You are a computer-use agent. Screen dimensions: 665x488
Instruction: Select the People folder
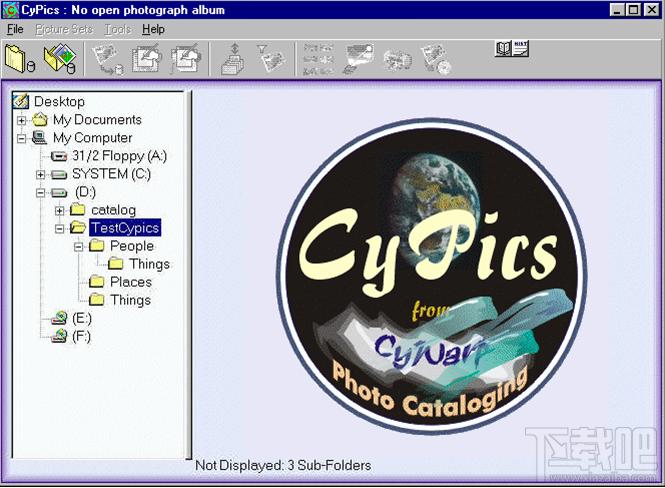131,246
